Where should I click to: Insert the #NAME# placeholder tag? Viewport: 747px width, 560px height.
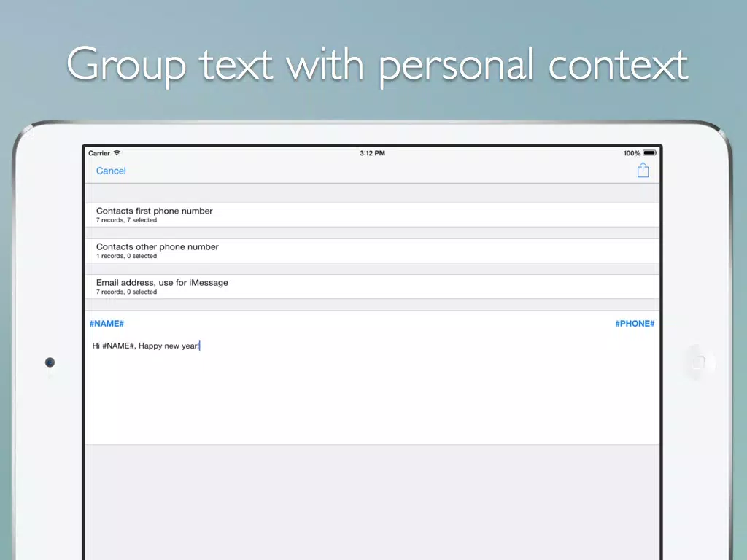[x=107, y=324]
